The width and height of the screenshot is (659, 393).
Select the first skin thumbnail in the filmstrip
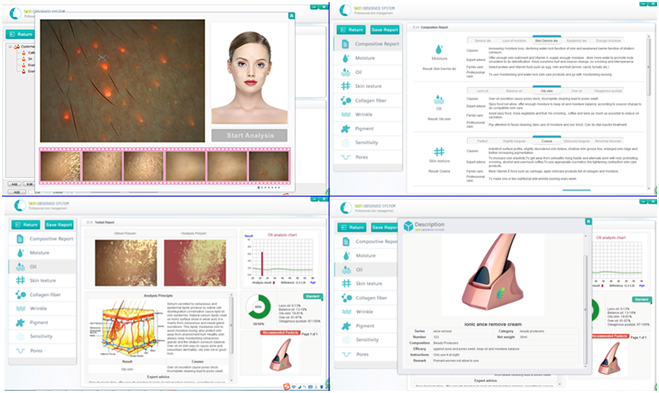tap(61, 166)
